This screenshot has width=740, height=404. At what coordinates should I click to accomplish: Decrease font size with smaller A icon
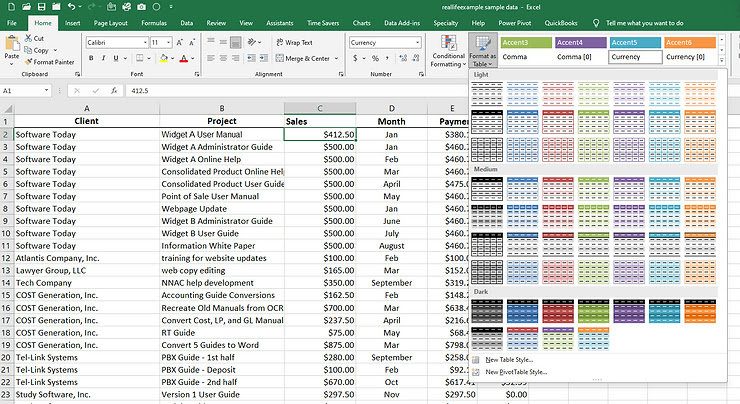(x=192, y=42)
